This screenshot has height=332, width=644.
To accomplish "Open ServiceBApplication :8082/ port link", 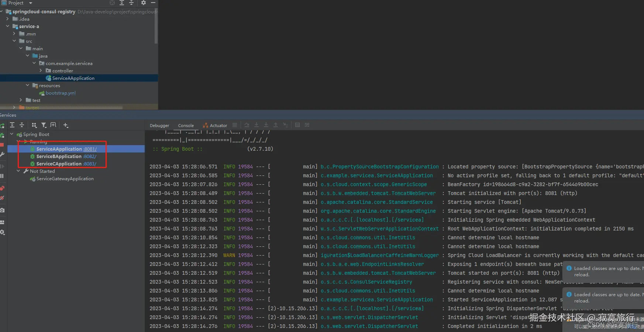I will [90, 157].
